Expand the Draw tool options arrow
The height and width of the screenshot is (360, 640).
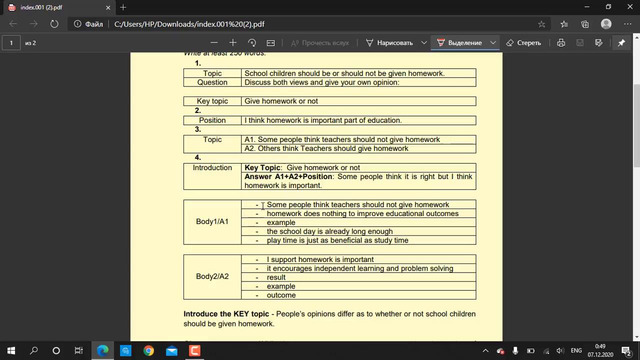pyautogui.click(x=424, y=42)
